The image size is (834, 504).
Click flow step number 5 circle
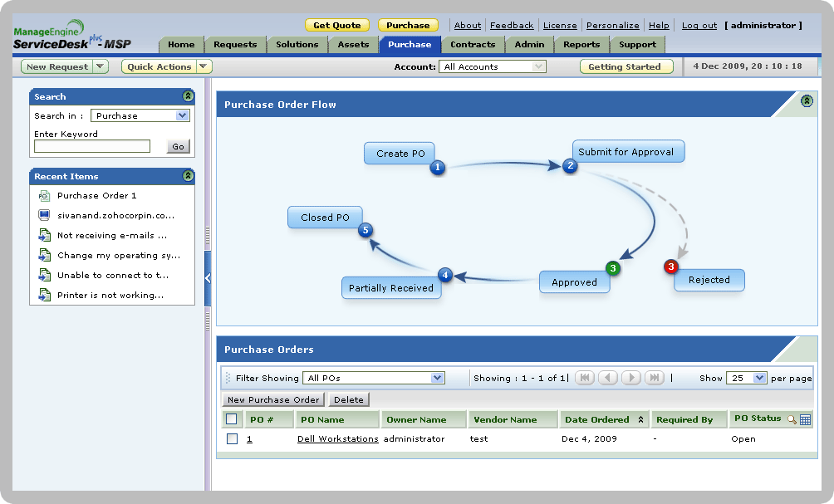(x=365, y=230)
